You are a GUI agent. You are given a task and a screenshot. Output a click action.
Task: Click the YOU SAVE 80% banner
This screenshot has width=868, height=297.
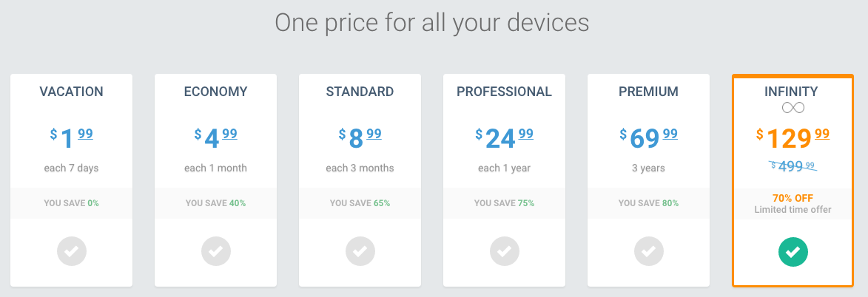pyautogui.click(x=649, y=203)
